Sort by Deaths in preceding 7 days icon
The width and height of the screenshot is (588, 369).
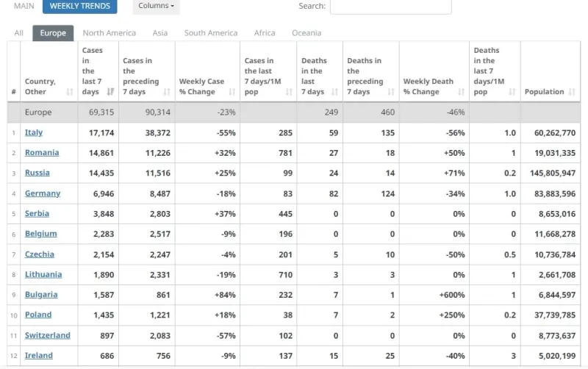(x=391, y=92)
